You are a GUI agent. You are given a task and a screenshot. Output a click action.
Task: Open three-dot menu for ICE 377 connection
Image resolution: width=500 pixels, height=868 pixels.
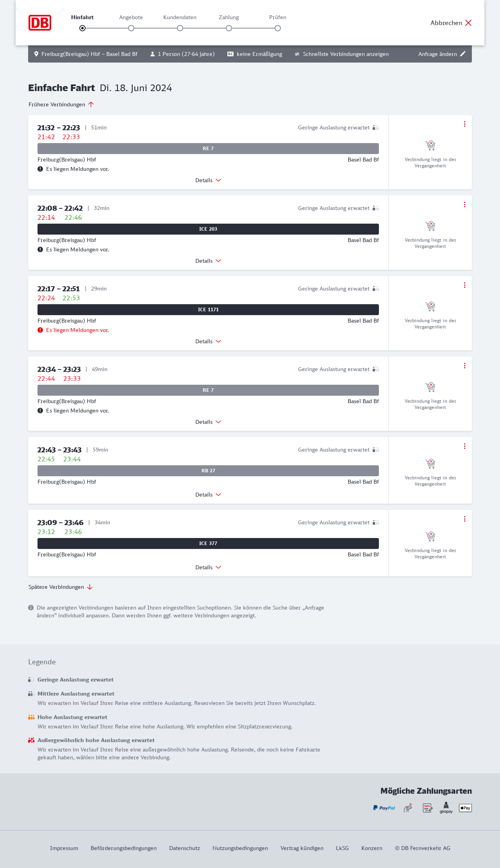[464, 519]
